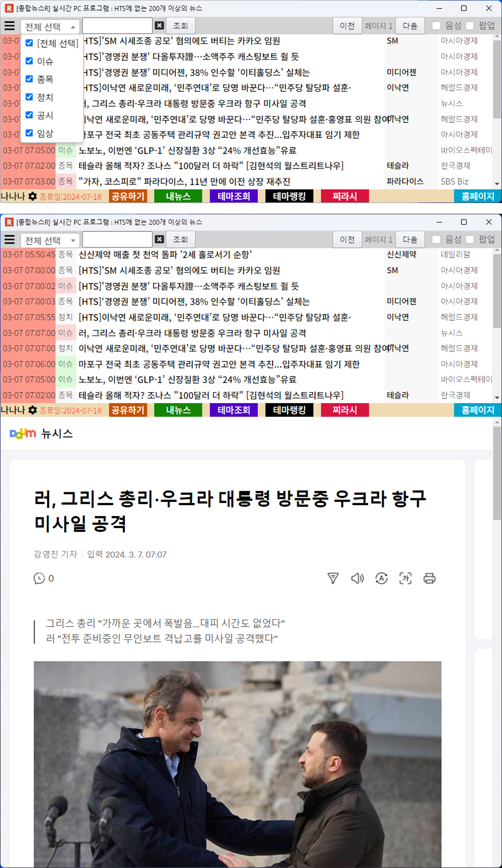Toggle the 임상 category checkbox
The width and height of the screenshot is (502, 868).
29,133
